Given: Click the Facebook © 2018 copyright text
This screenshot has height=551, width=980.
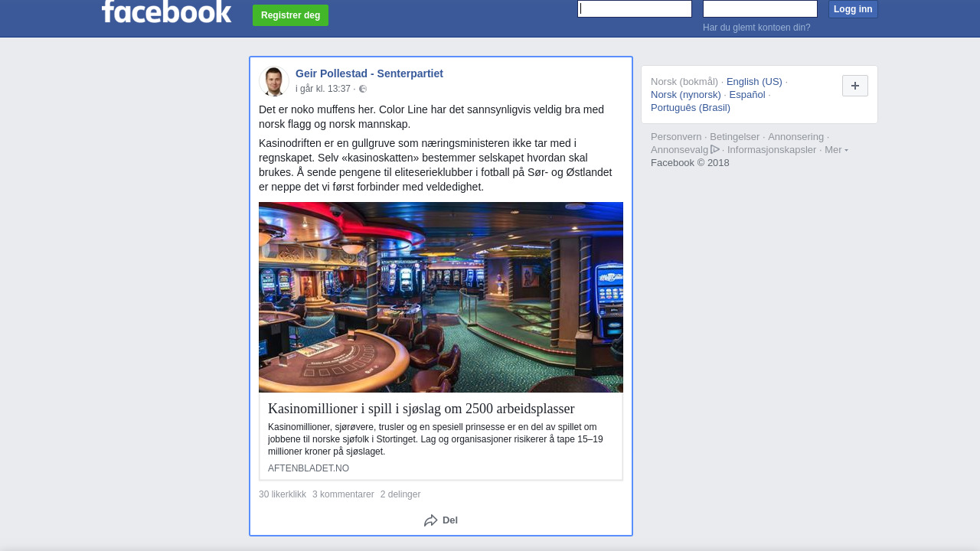Looking at the screenshot, I should click(x=690, y=163).
